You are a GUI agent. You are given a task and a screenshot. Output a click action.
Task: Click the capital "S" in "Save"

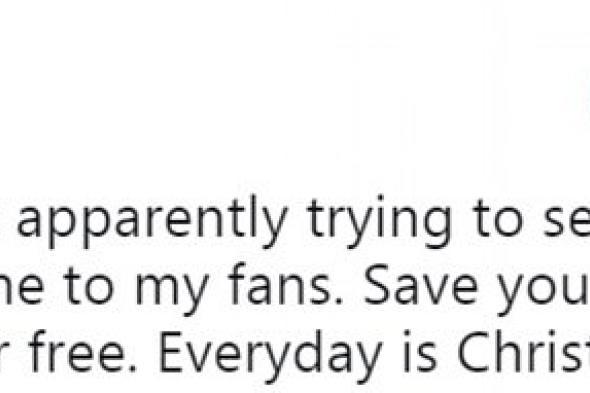[x=377, y=285]
